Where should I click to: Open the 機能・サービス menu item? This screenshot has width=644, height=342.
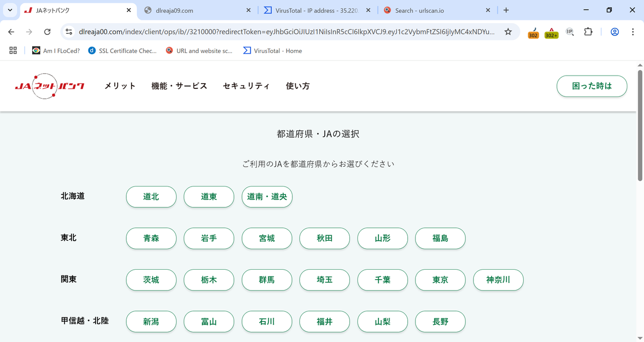179,86
